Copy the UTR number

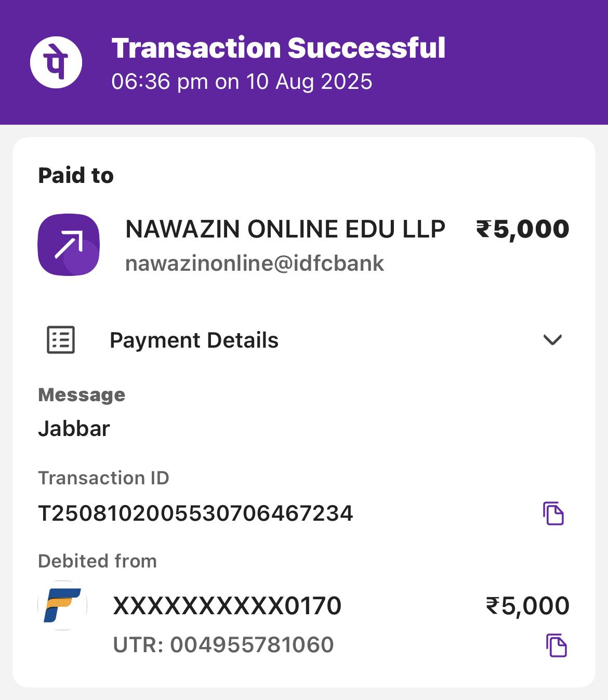(556, 645)
